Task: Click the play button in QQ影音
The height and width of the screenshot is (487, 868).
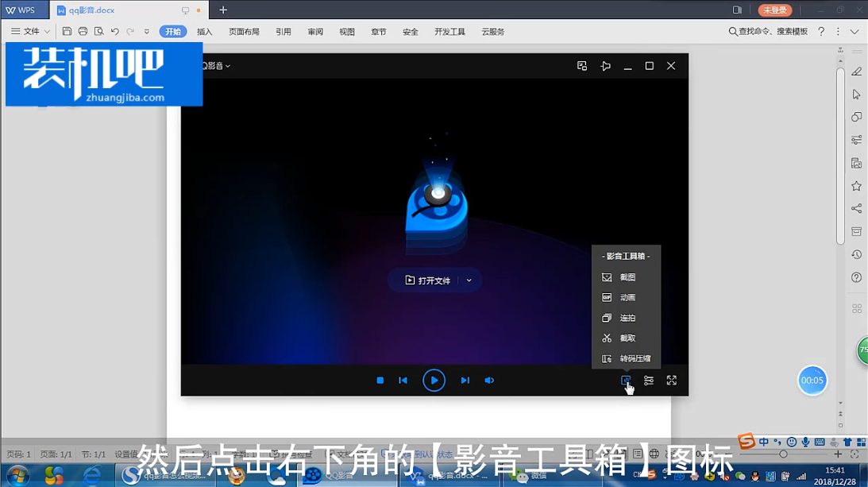Action: pyautogui.click(x=434, y=381)
